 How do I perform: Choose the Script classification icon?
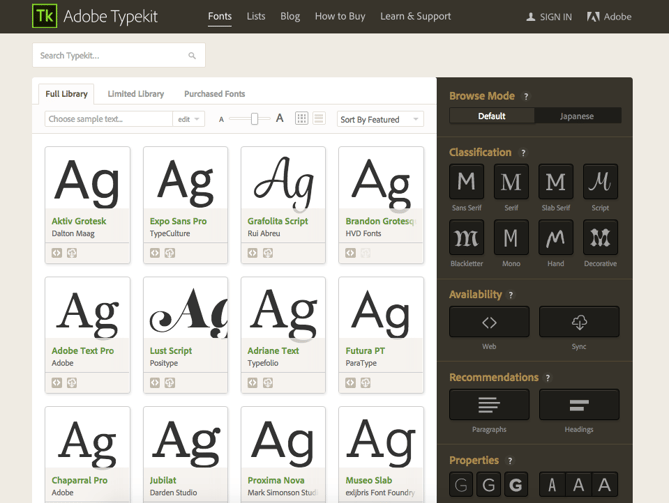point(600,182)
